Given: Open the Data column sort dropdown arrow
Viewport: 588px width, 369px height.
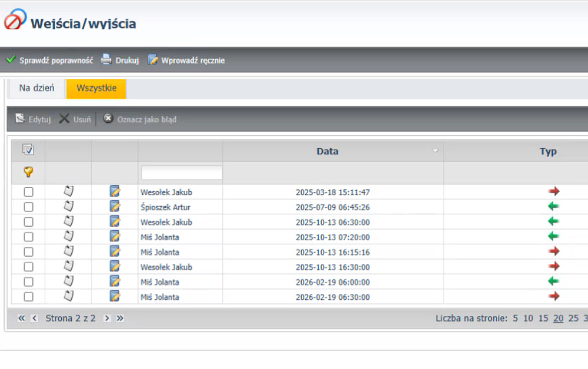Looking at the screenshot, I should coord(436,151).
